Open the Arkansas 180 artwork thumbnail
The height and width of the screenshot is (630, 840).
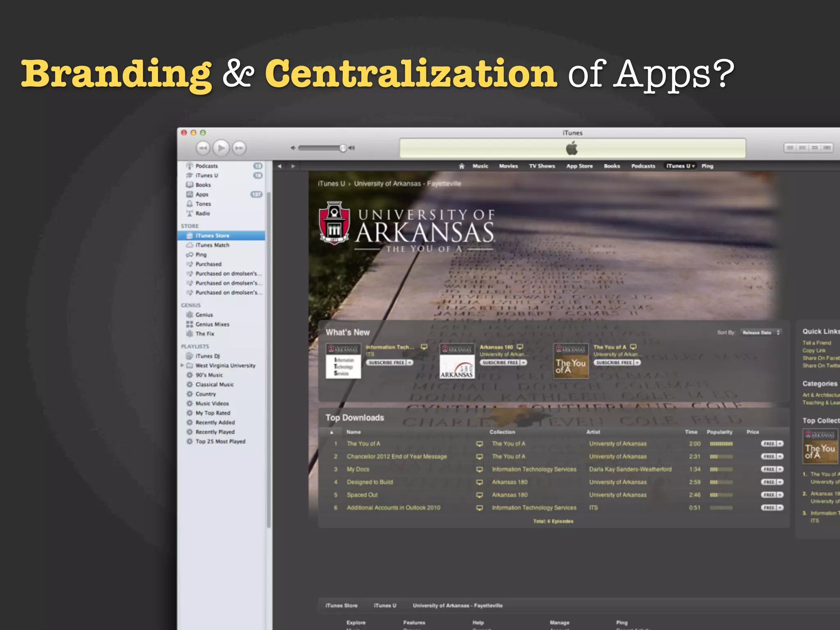click(457, 361)
